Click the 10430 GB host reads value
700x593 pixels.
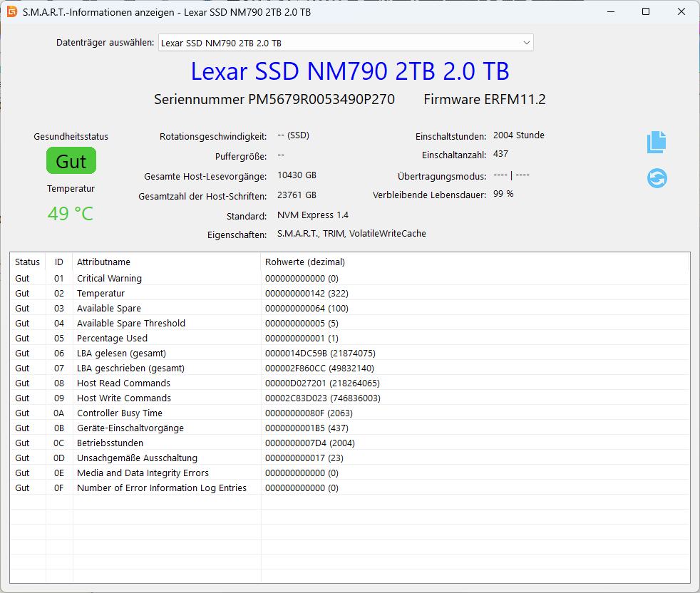[297, 175]
